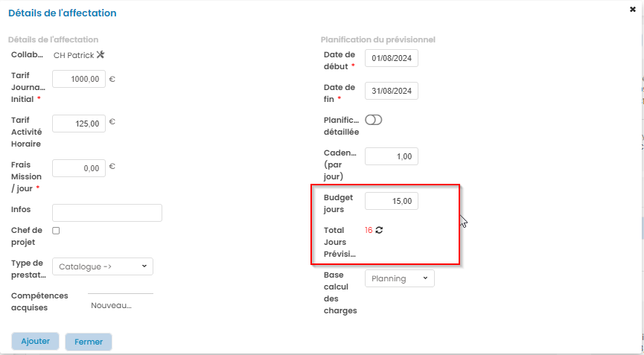Refresh the Total Jours Prévisionnel value

tap(379, 230)
